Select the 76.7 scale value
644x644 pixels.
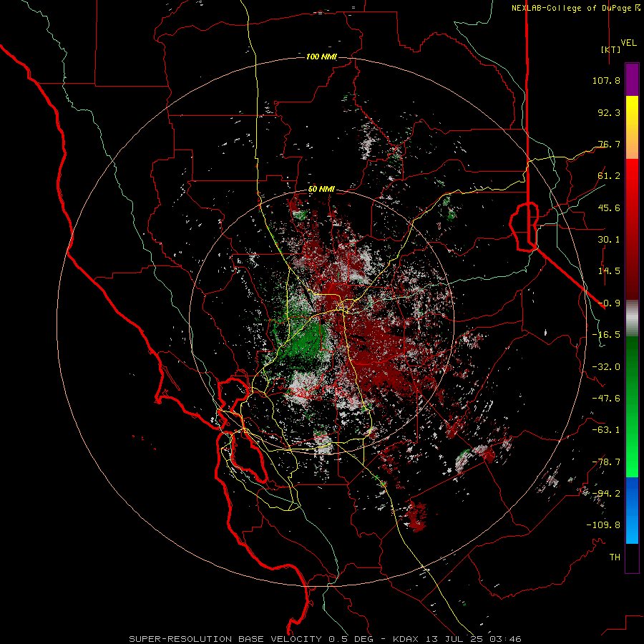coord(609,144)
